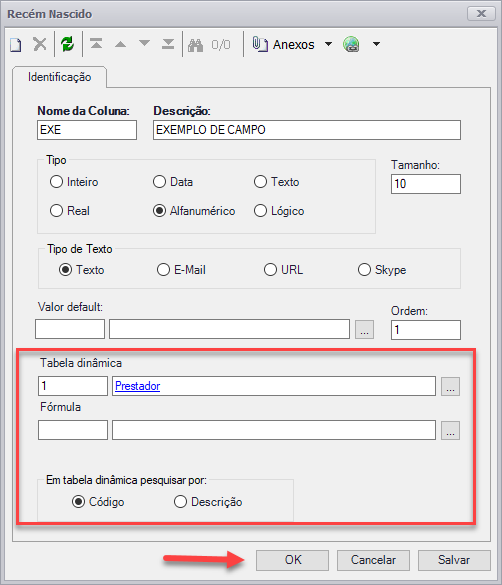Screen dimensions: 502x585
Task: Select the Alfanumérico radio button
Action: click(x=159, y=211)
